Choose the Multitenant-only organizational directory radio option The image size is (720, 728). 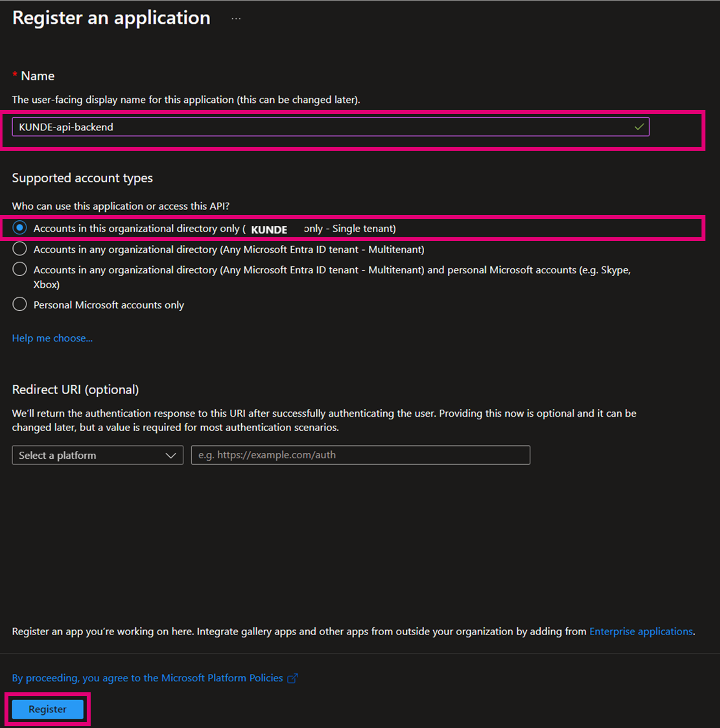point(20,249)
